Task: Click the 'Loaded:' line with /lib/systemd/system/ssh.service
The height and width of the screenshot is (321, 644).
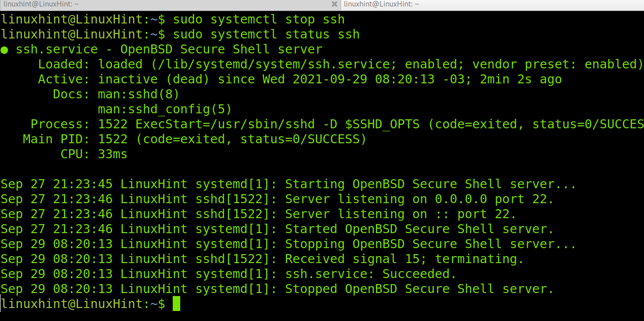Action: click(341, 64)
